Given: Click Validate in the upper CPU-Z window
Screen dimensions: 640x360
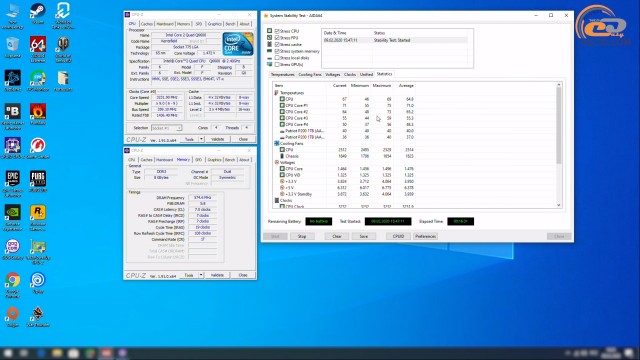Looking at the screenshot, I should pos(217,139).
